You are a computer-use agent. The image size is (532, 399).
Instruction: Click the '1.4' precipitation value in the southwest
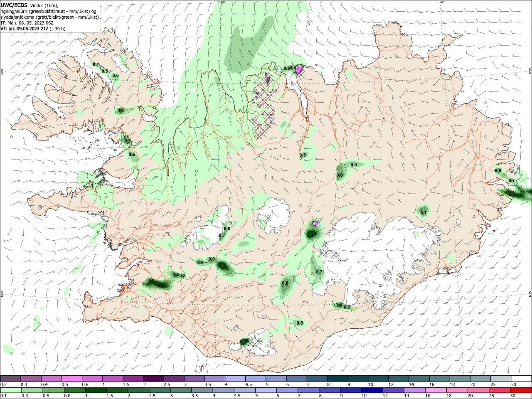point(160,286)
